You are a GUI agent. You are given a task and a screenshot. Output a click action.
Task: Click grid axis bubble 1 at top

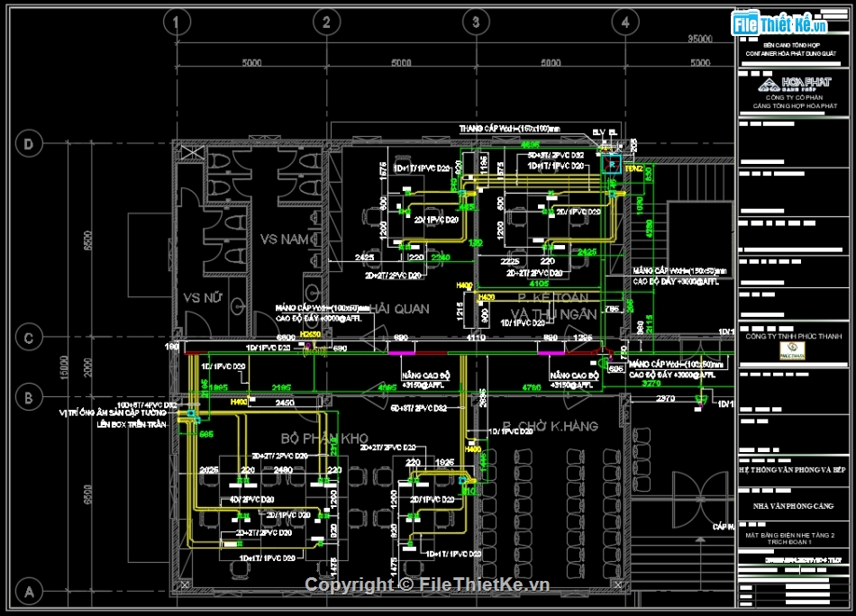(176, 22)
